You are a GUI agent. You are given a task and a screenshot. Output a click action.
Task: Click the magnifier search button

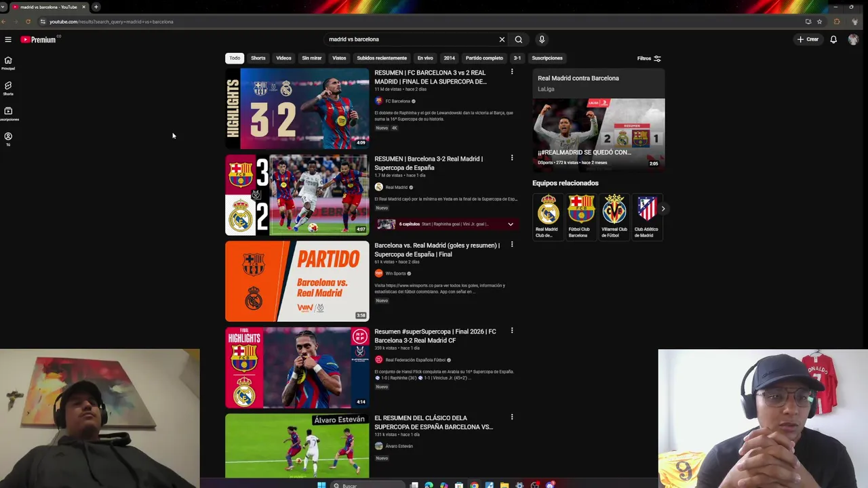coord(518,39)
